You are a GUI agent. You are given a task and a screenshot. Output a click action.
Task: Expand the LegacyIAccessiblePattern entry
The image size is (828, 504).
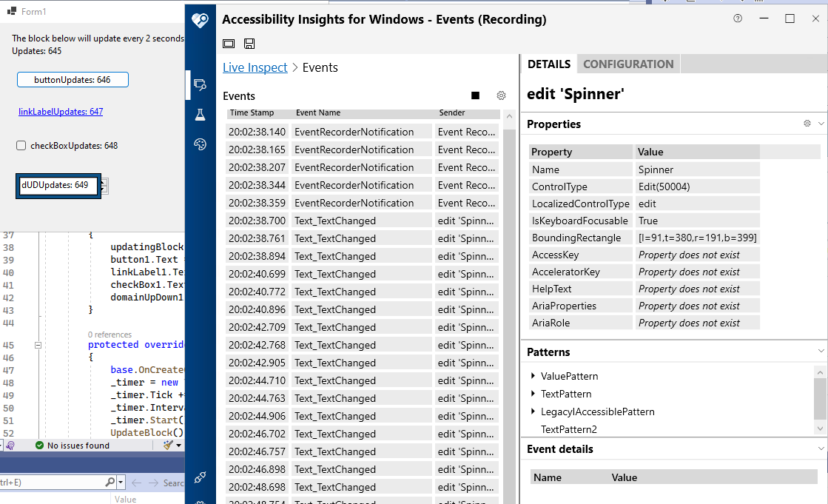pos(534,411)
